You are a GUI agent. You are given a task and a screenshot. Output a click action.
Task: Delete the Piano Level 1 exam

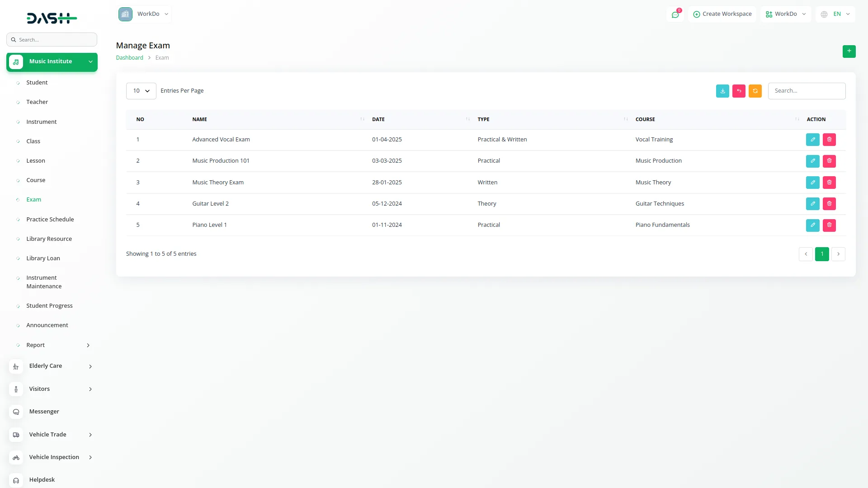(829, 225)
